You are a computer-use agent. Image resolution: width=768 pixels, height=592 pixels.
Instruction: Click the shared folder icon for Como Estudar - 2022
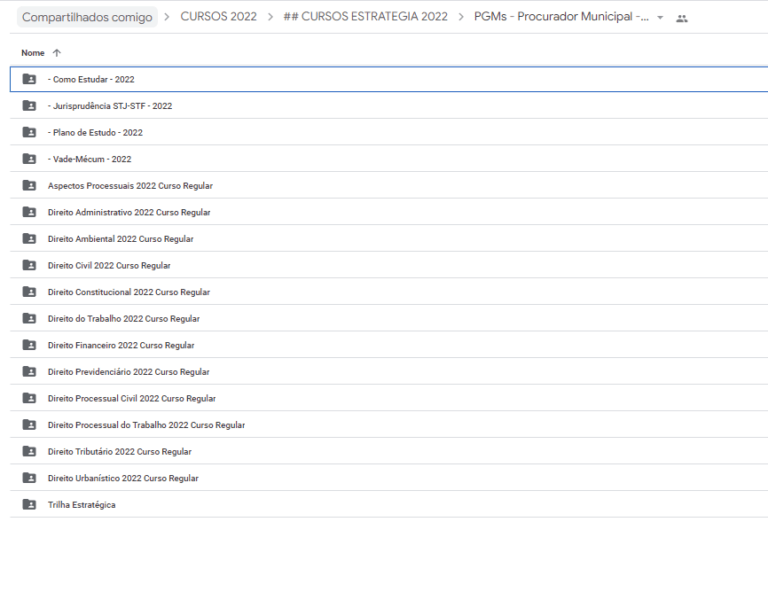tap(29, 79)
